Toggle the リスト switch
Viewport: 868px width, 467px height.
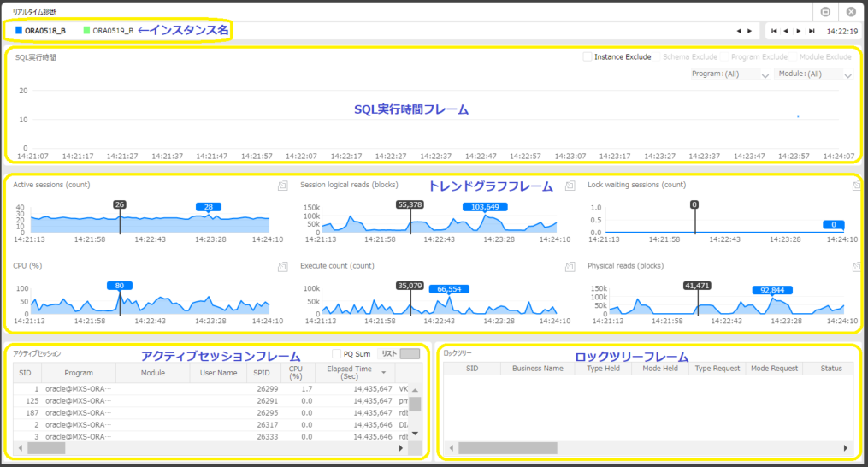pos(410,354)
